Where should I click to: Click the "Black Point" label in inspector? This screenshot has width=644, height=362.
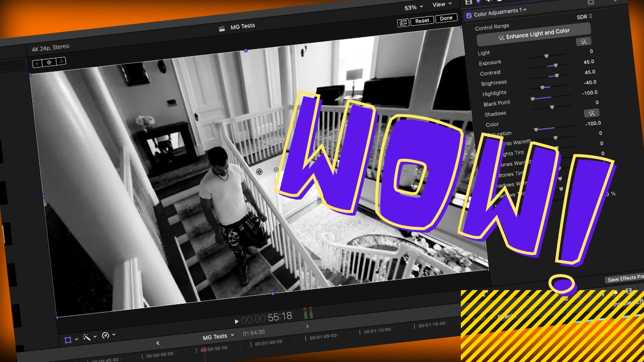click(497, 104)
